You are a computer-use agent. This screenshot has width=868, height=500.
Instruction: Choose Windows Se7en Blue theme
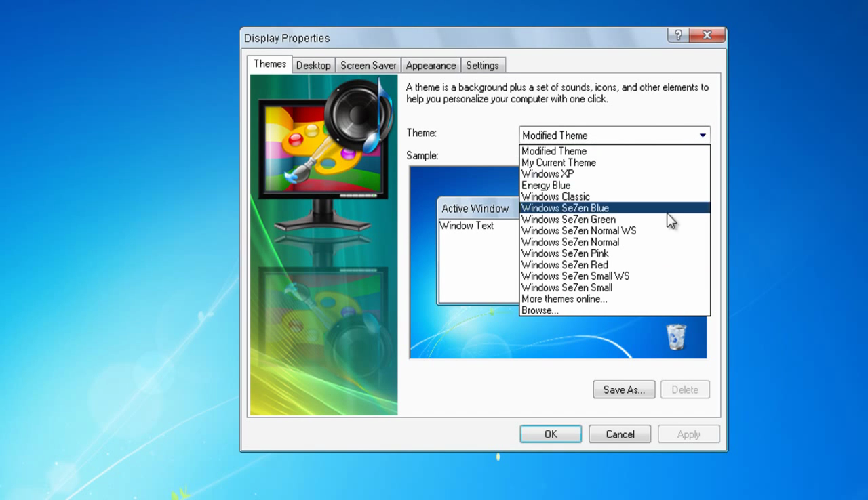pyautogui.click(x=614, y=208)
